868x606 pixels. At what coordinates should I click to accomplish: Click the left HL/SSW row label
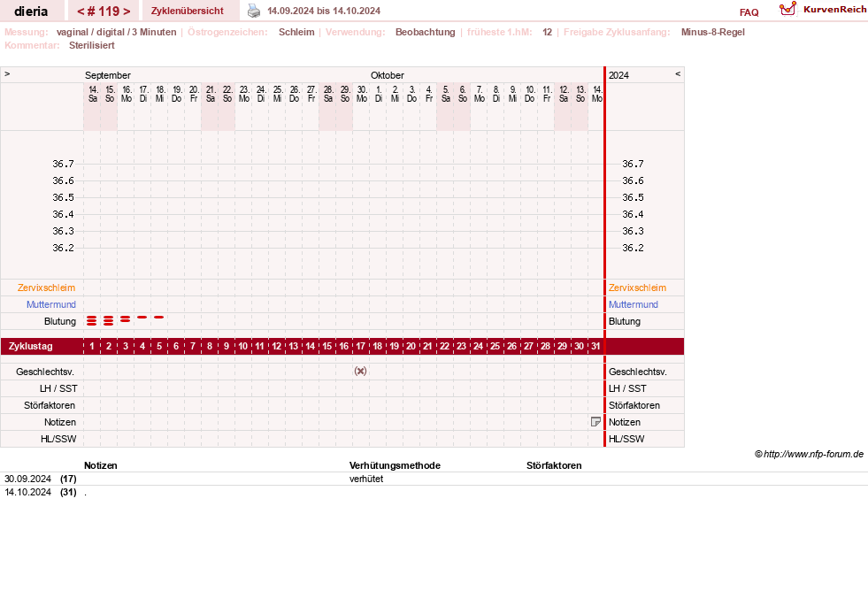(x=58, y=439)
